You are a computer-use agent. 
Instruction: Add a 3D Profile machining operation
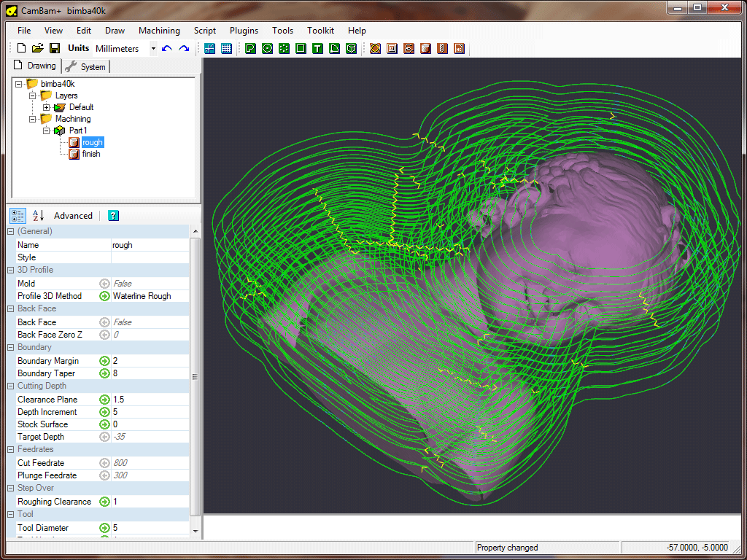425,48
